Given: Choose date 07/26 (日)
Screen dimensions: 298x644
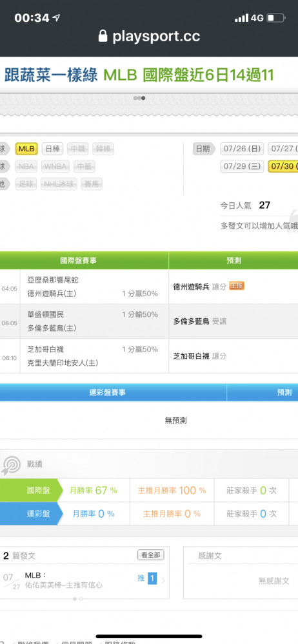Looking at the screenshot, I should (242, 149).
